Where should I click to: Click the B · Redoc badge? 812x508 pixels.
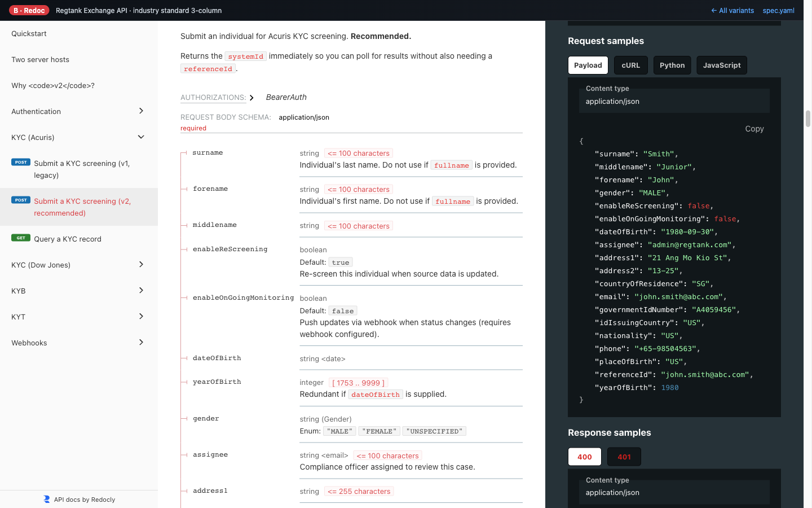[x=29, y=10]
